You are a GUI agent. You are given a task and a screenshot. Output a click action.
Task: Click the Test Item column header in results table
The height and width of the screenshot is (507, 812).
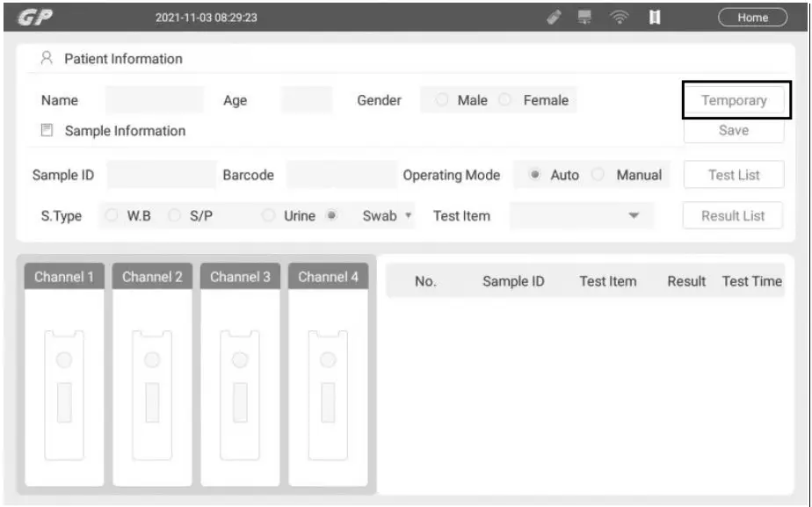[x=608, y=281]
